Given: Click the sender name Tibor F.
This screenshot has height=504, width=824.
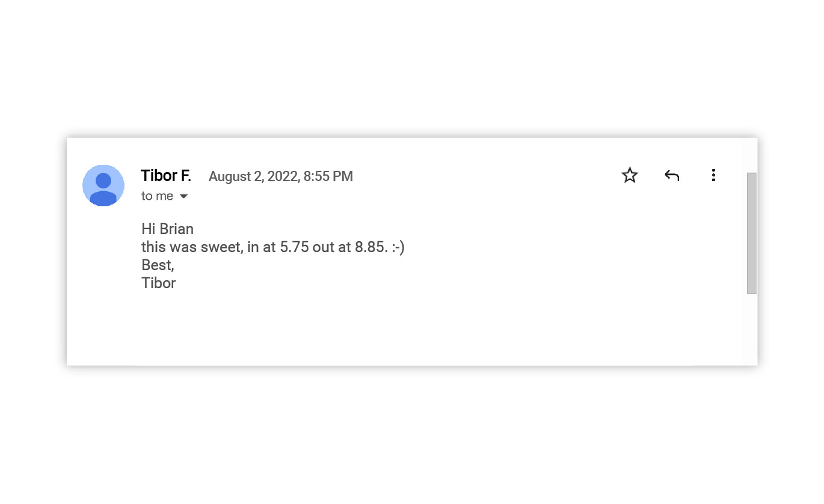Looking at the screenshot, I should 165,176.
